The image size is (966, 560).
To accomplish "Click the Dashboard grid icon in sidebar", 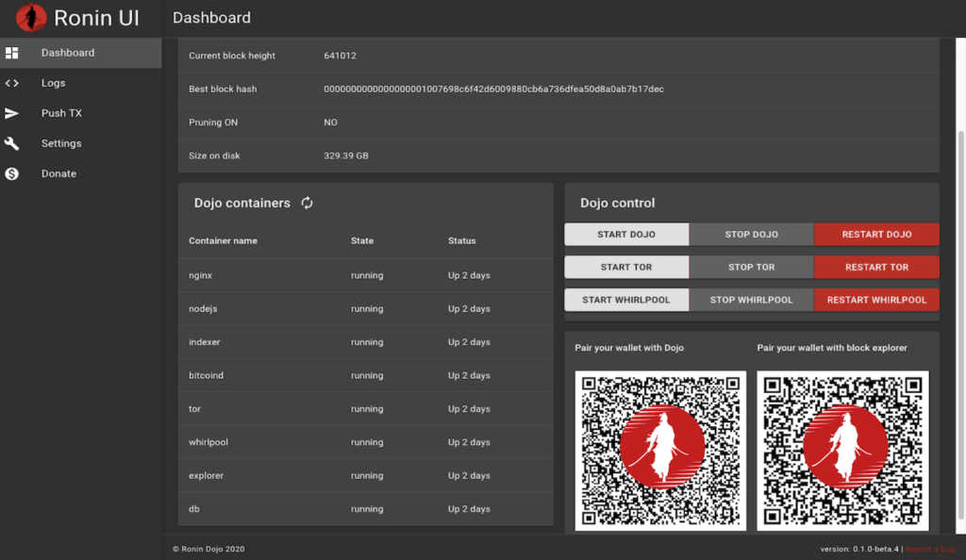I will point(11,53).
